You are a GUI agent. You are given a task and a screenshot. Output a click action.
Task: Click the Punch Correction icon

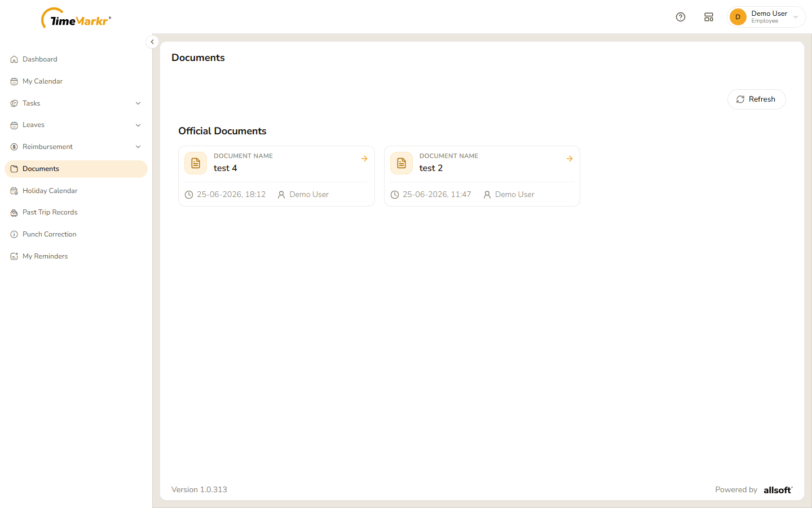(x=14, y=234)
